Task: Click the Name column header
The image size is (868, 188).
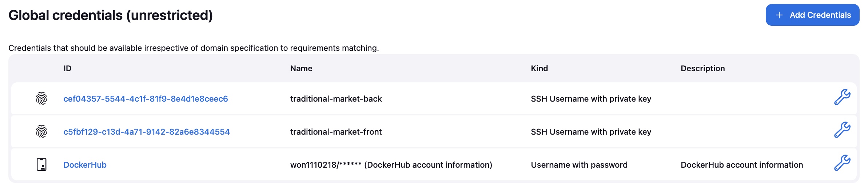Action: pyautogui.click(x=301, y=68)
